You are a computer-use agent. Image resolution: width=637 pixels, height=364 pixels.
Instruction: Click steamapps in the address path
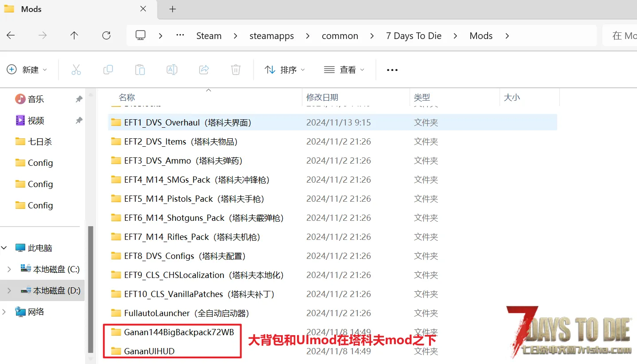pos(272,36)
